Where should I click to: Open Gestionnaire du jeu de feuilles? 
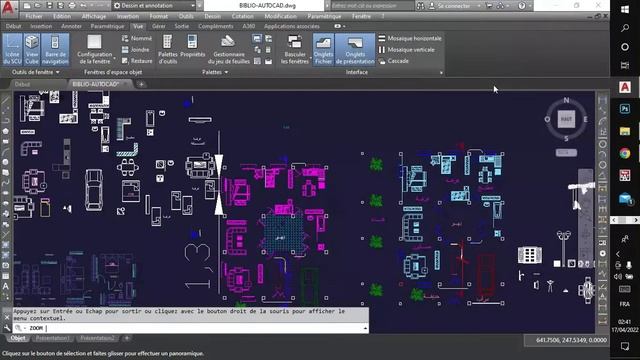pyautogui.click(x=229, y=49)
